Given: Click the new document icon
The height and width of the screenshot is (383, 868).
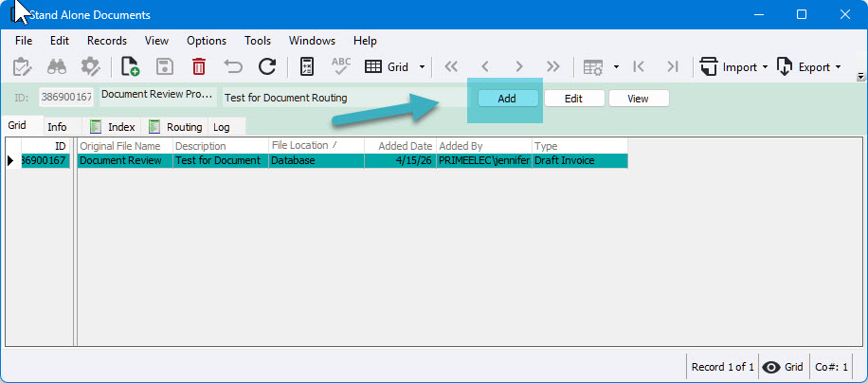Looking at the screenshot, I should tap(130, 67).
